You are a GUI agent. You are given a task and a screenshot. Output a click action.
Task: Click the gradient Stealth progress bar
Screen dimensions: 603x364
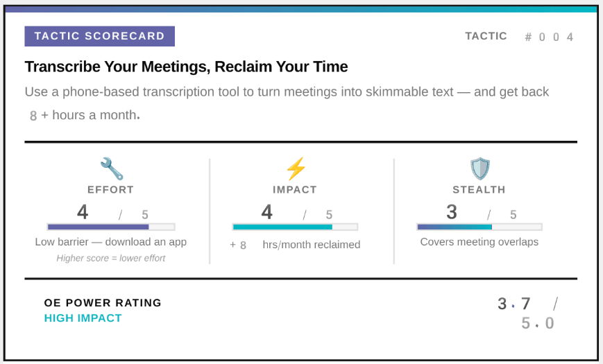479,227
